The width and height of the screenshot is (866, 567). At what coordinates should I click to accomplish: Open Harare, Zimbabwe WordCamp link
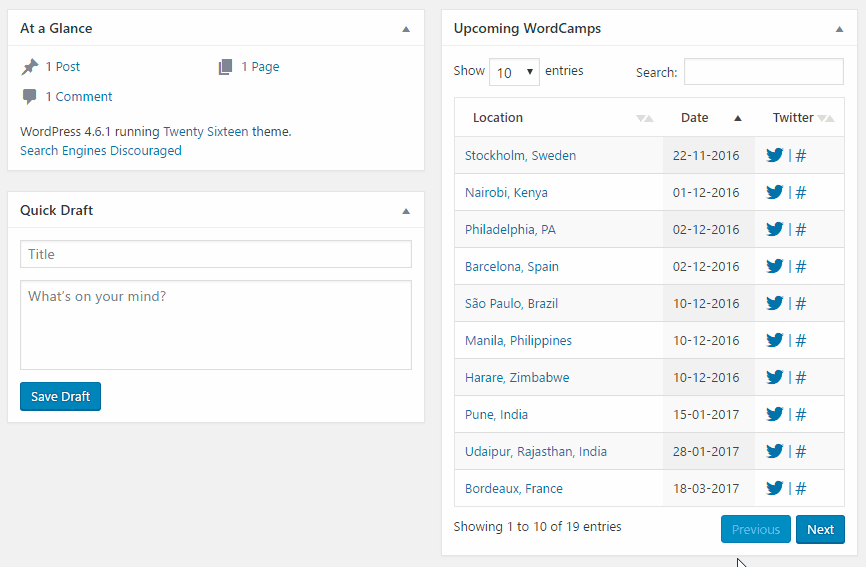(x=517, y=378)
